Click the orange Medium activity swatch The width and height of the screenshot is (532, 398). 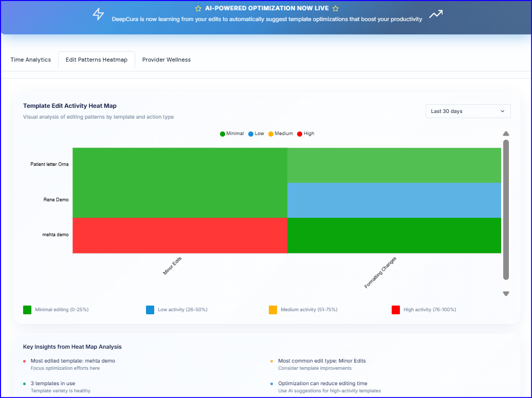273,310
